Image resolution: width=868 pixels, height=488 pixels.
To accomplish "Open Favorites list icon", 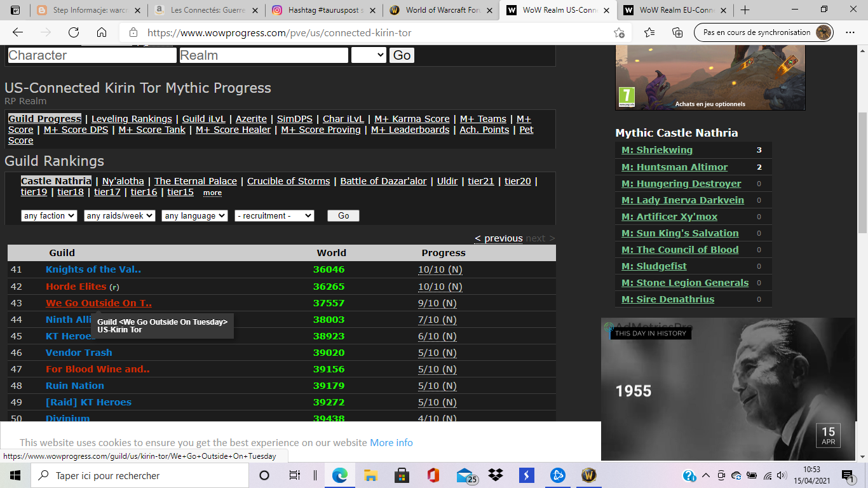I will pos(649,32).
